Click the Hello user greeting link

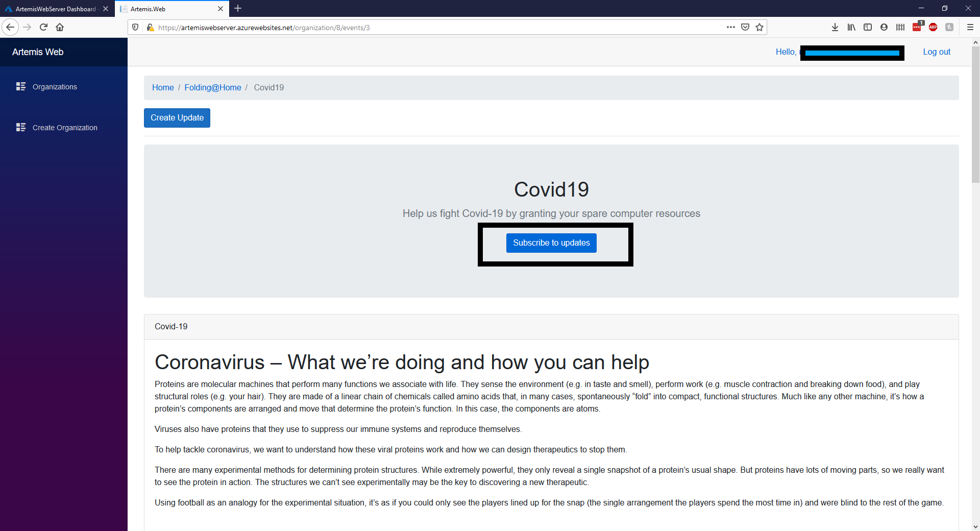(840, 52)
